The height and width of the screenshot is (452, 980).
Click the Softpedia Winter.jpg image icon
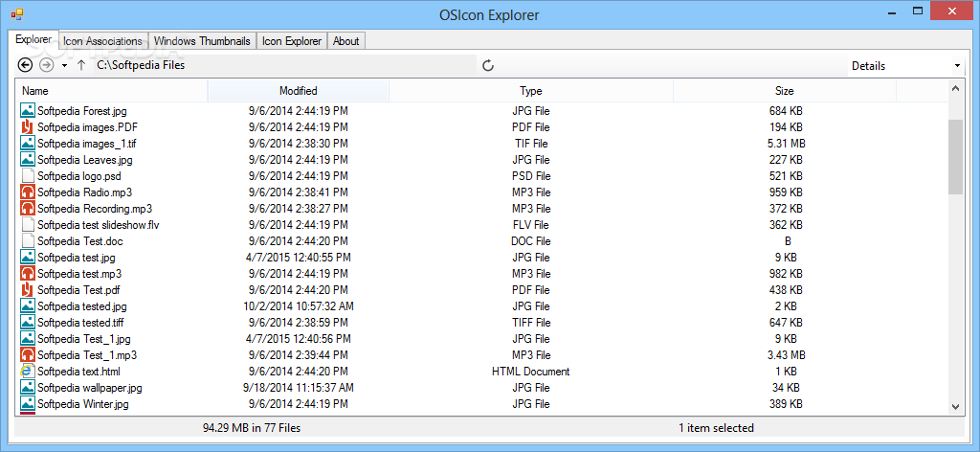click(x=28, y=403)
